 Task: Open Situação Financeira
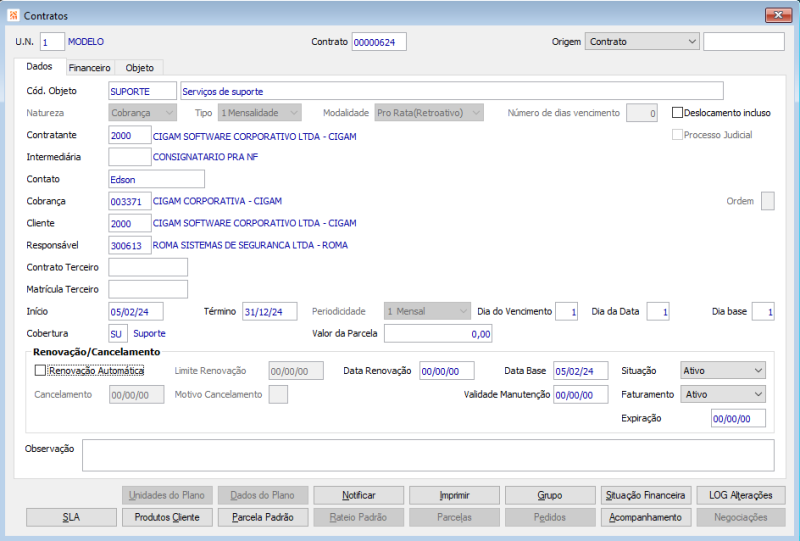[x=645, y=495]
